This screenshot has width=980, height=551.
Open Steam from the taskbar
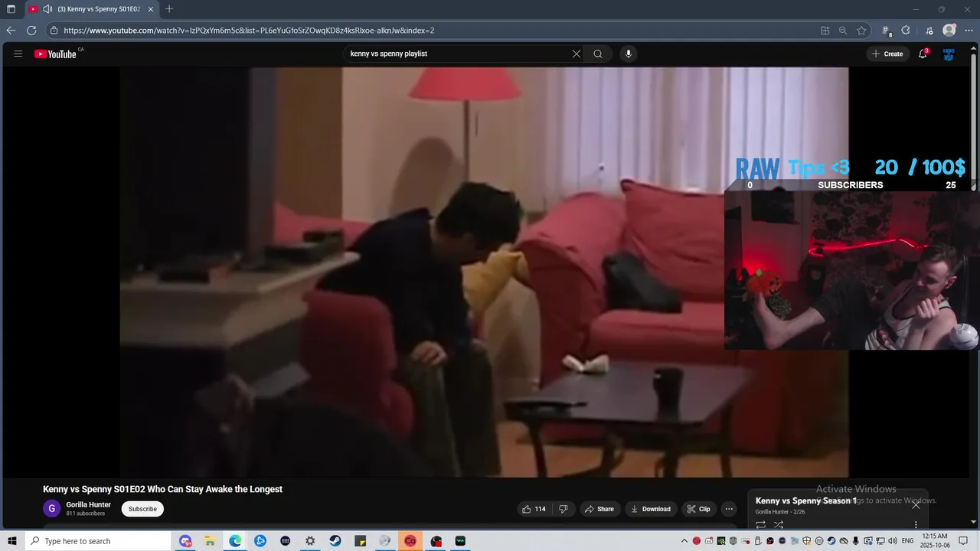click(335, 541)
